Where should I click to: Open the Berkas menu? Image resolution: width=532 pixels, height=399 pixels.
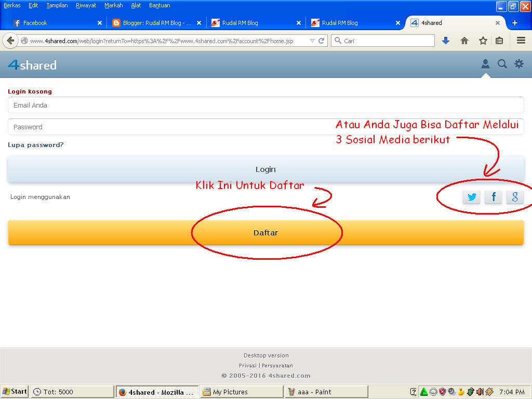(12, 5)
